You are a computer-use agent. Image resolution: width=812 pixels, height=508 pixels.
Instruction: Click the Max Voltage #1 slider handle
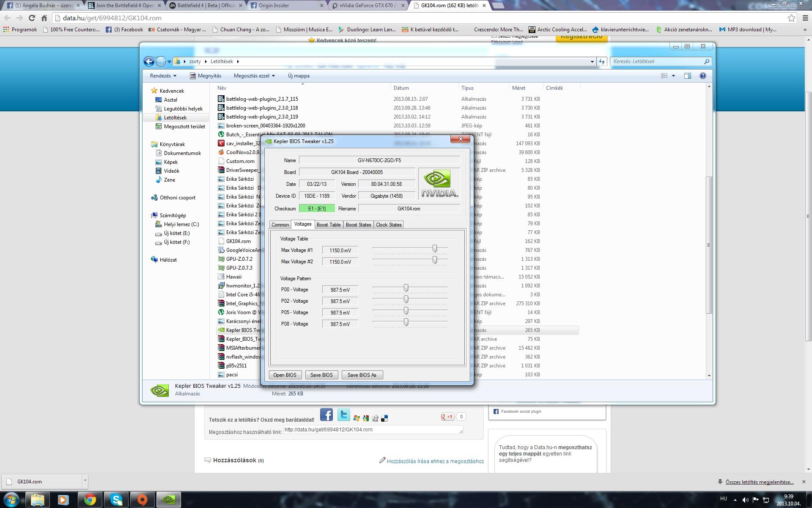point(435,248)
